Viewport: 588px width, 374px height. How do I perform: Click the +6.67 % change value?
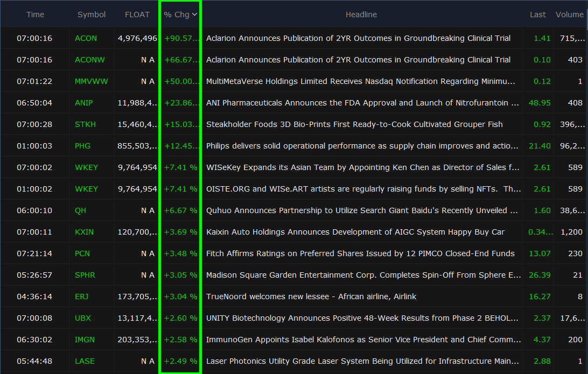point(180,210)
